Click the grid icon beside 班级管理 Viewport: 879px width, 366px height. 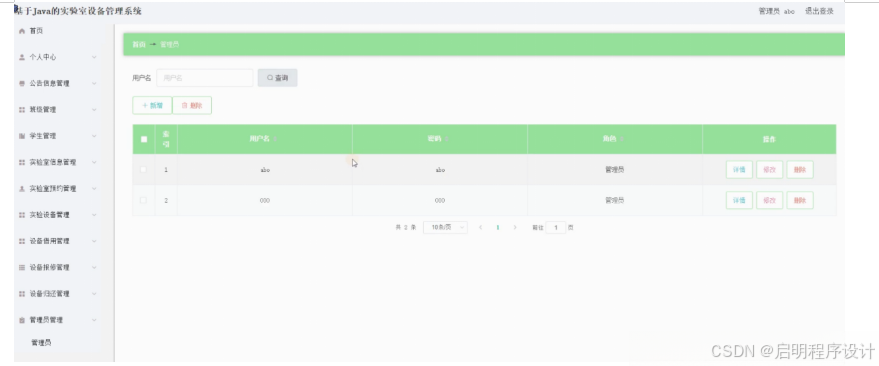coord(22,110)
